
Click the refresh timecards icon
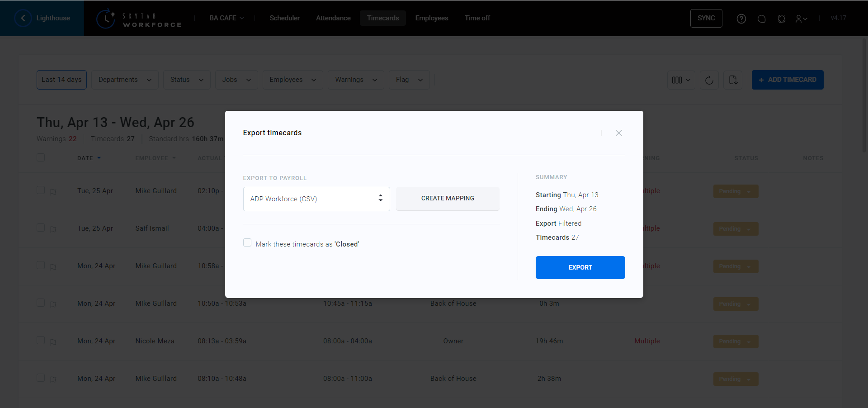[709, 80]
